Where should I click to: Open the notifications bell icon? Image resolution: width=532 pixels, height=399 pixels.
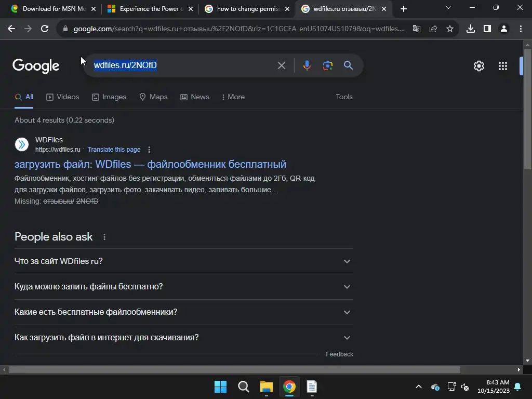click(x=518, y=387)
